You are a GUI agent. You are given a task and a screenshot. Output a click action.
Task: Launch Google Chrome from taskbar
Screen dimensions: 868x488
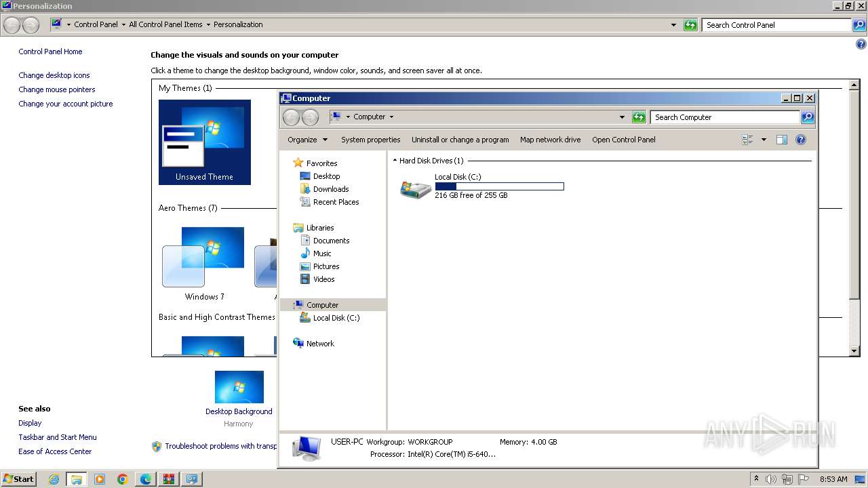(x=122, y=479)
